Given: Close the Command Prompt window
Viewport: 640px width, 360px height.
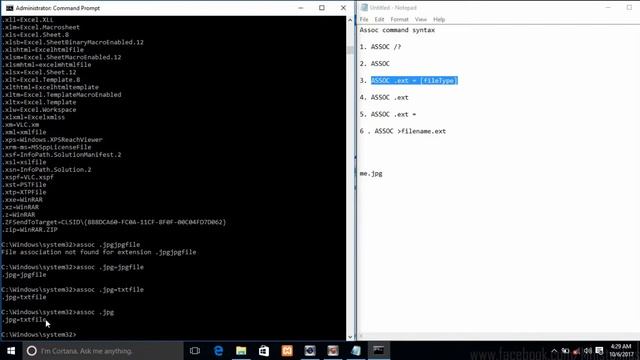Looking at the screenshot, I should pos(343,8).
